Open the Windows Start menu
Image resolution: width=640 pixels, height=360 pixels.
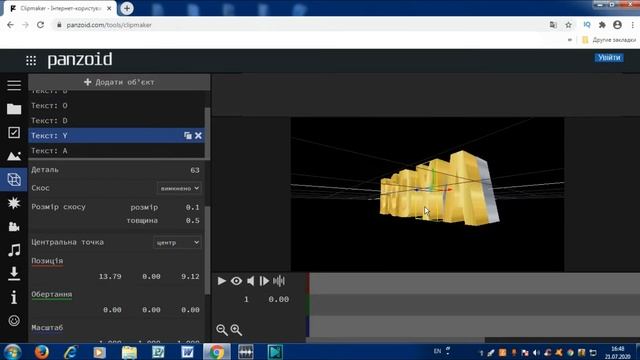click(x=12, y=352)
